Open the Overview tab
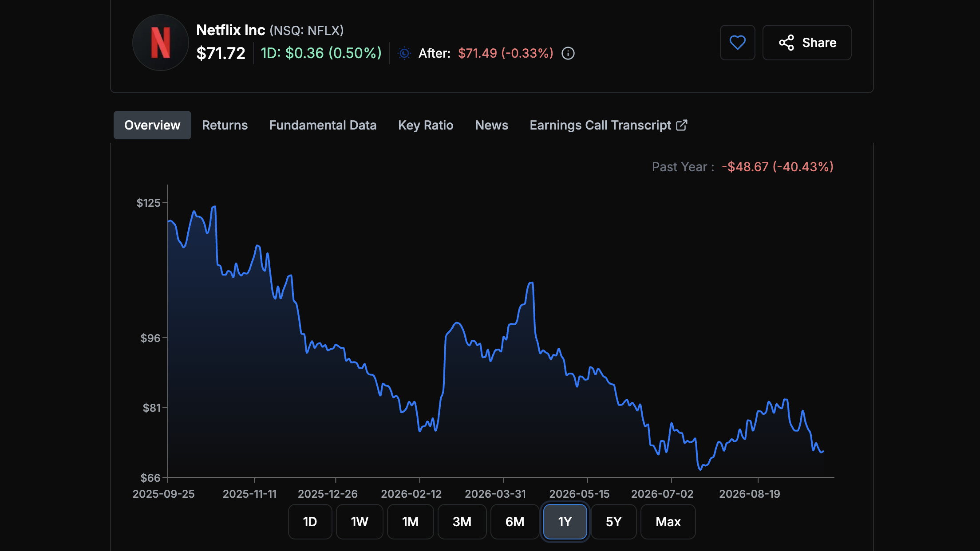The width and height of the screenshot is (980, 551). (x=152, y=125)
